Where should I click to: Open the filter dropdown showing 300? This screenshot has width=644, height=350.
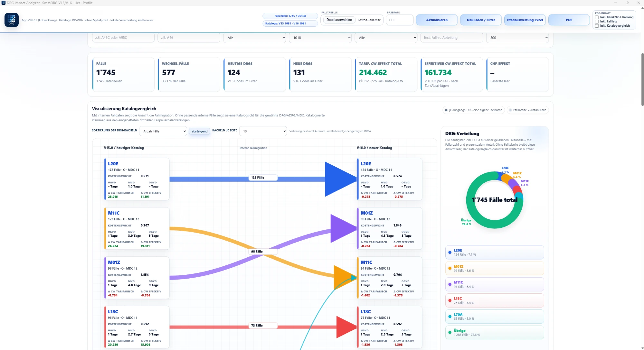click(x=517, y=38)
